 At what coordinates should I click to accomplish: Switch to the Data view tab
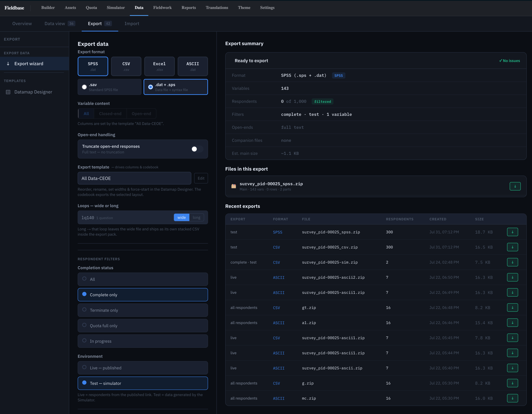[60, 24]
